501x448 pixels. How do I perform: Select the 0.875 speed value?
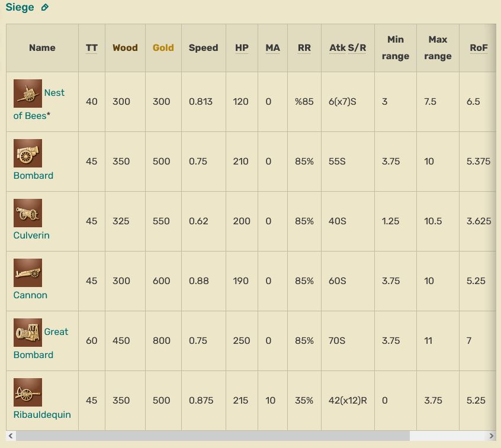click(x=201, y=401)
